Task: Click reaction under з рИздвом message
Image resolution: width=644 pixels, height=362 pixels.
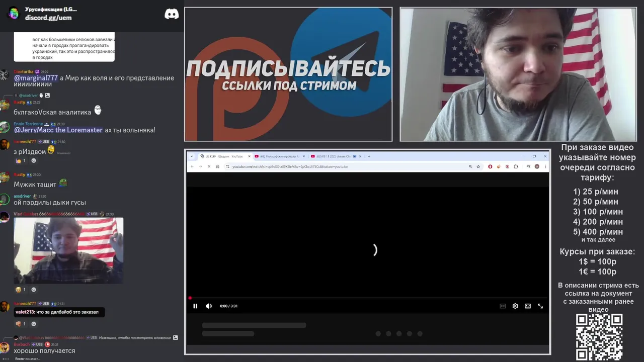Action: [x=21, y=161]
